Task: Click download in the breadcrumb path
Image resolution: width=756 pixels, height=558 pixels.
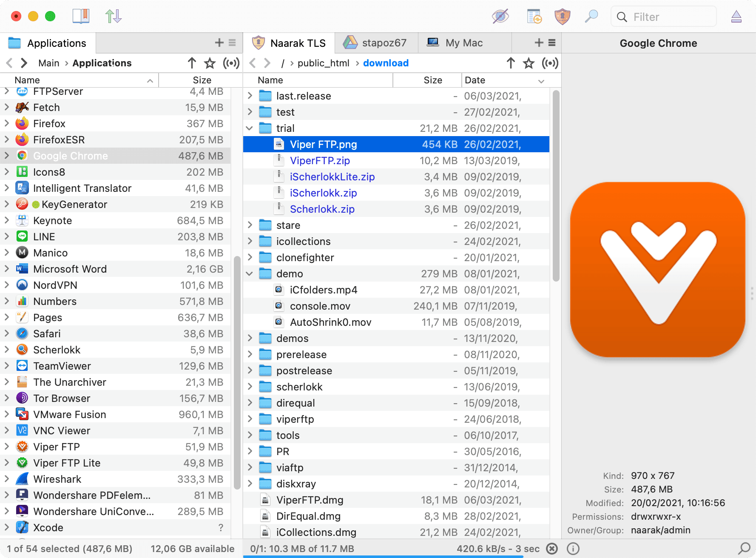Action: pos(386,63)
